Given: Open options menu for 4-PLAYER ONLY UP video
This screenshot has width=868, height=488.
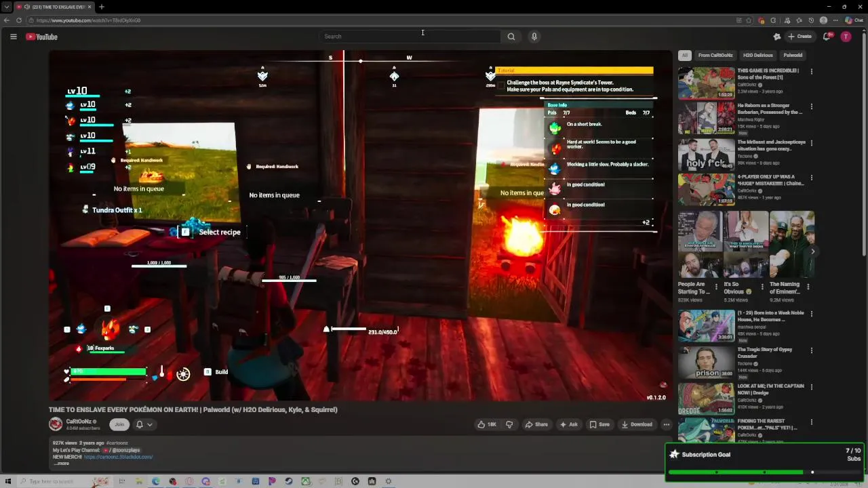Looking at the screenshot, I should point(811,178).
